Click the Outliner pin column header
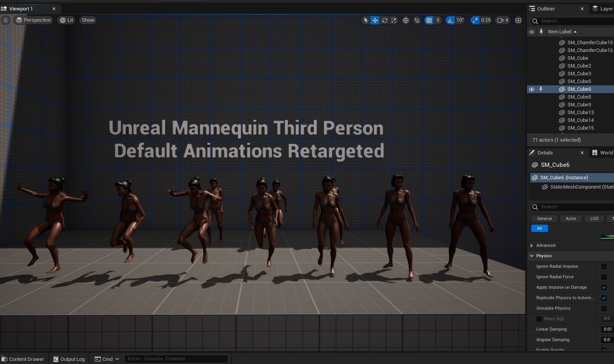Image resolution: width=614 pixels, height=364 pixels. (x=541, y=32)
